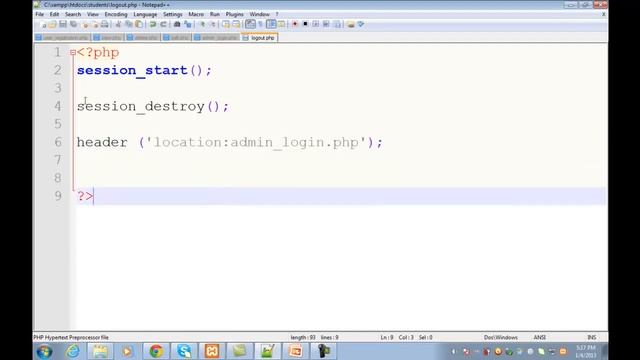Screen dimensions: 640x360
Task: Click the ?> closing tag on line 9
Action: pyautogui.click(x=85, y=196)
